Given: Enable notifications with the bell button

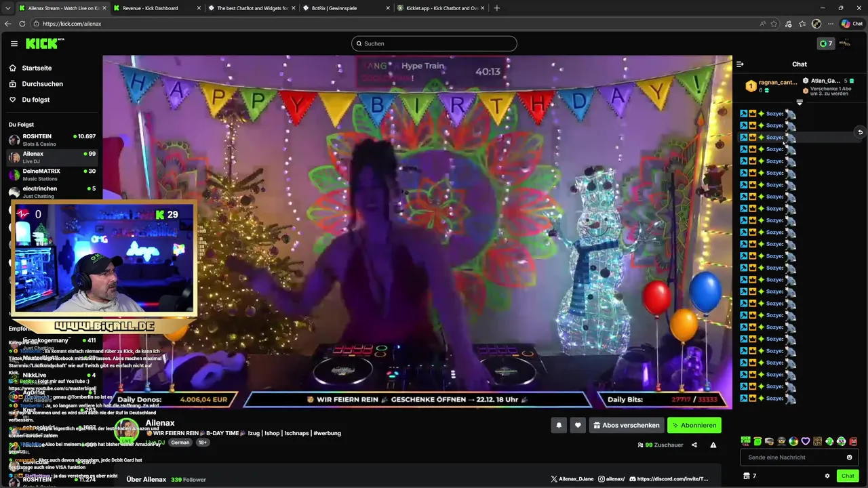Looking at the screenshot, I should 559,425.
